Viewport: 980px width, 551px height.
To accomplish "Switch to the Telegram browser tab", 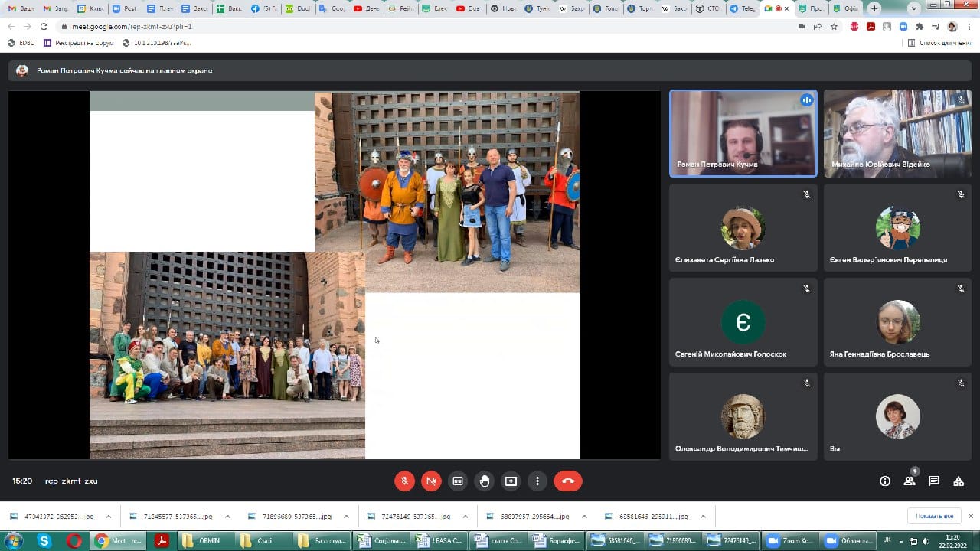I will (742, 8).
